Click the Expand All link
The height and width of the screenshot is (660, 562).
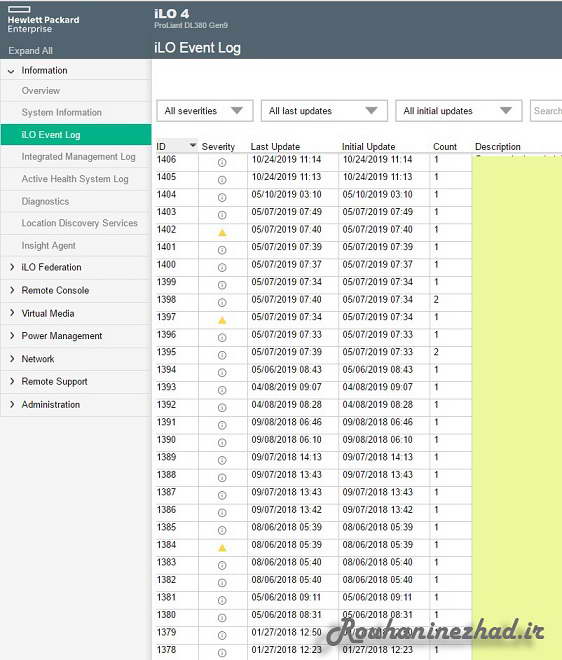click(30, 51)
